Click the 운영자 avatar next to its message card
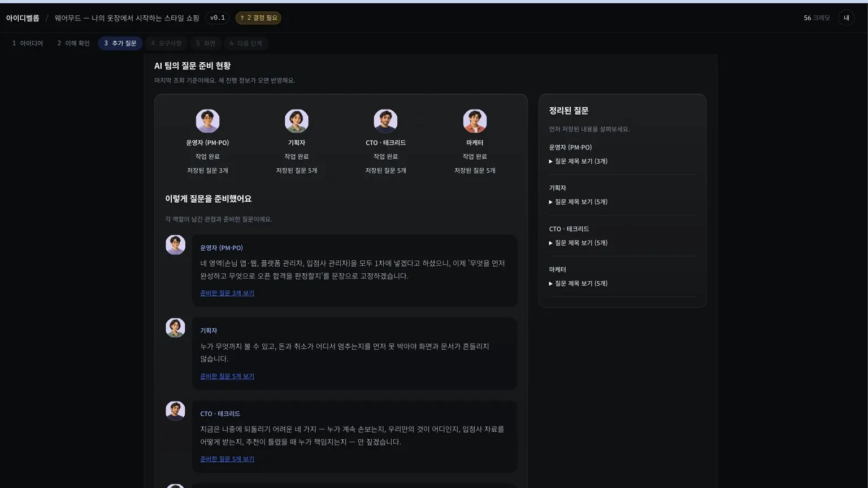 175,245
